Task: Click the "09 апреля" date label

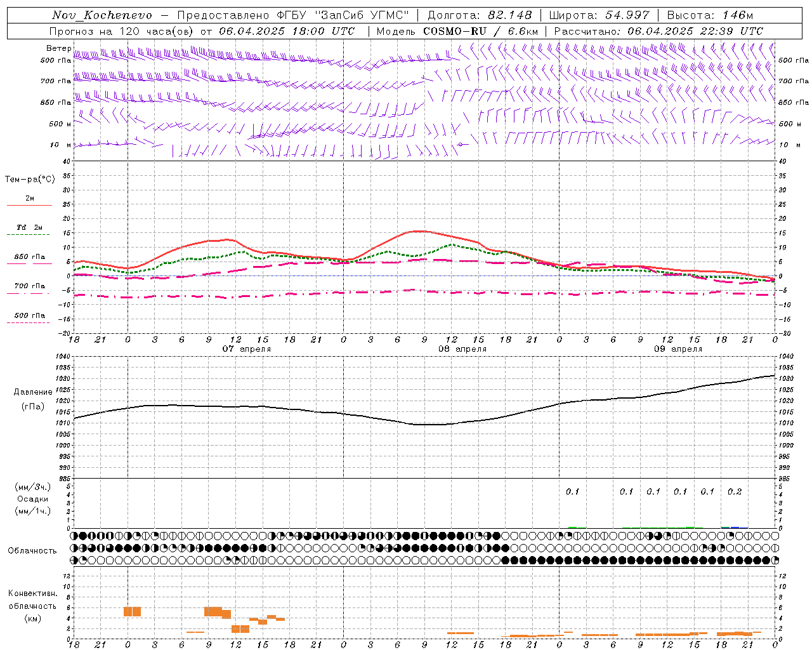Action: [678, 349]
